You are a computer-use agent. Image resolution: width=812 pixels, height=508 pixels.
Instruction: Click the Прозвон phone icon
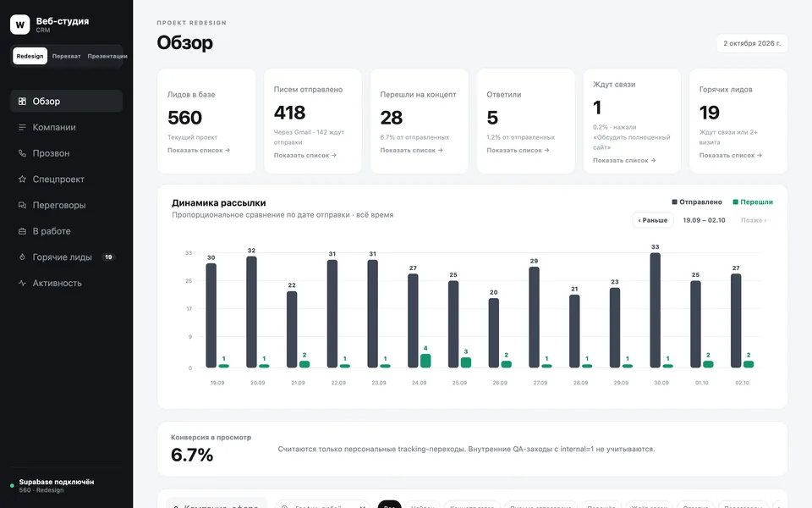pyautogui.click(x=22, y=153)
